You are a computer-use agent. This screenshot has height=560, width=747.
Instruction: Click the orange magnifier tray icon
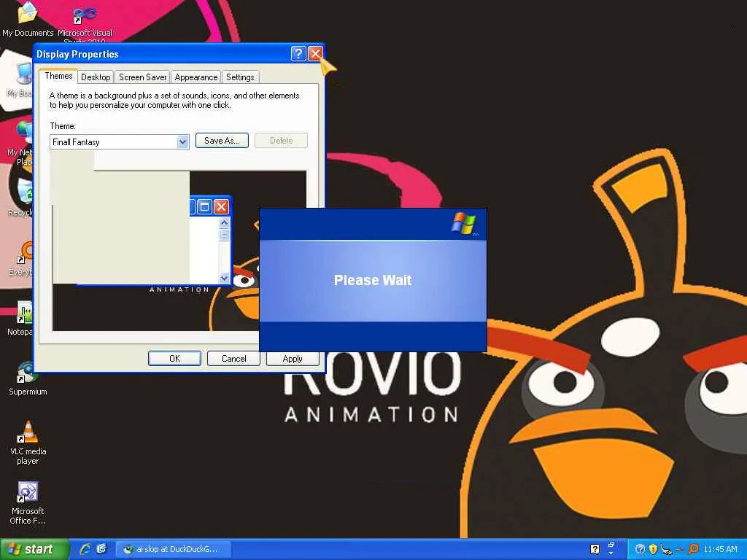point(694,549)
